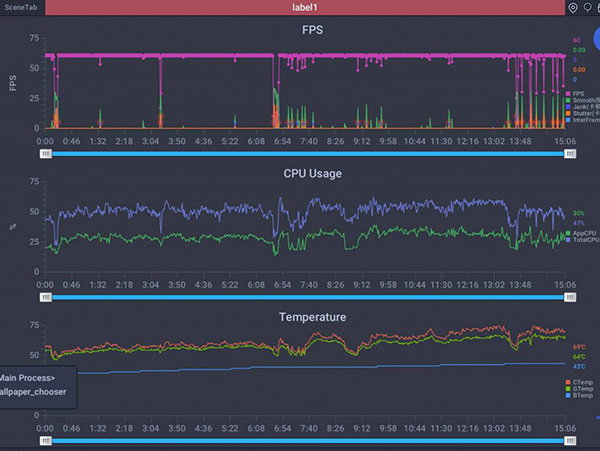This screenshot has width=600, height=451.
Task: Click the location pin icon in top bar
Action: pos(572,8)
